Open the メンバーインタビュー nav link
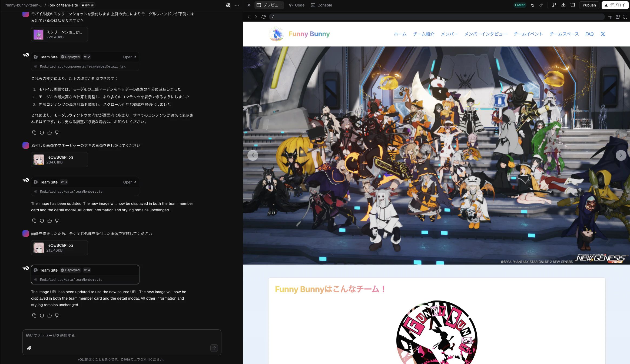The height and width of the screenshot is (364, 630). [x=486, y=34]
